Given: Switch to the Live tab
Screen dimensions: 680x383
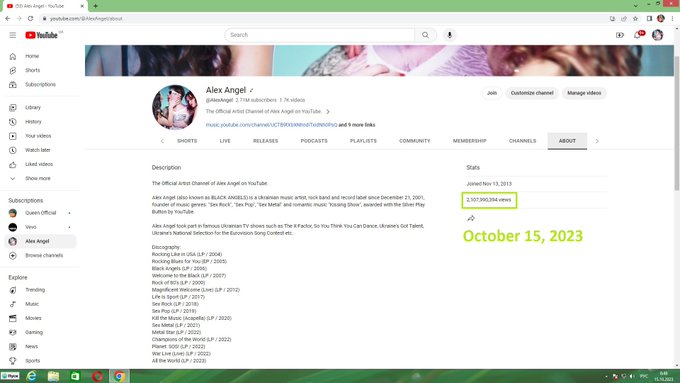Looking at the screenshot, I should [225, 141].
